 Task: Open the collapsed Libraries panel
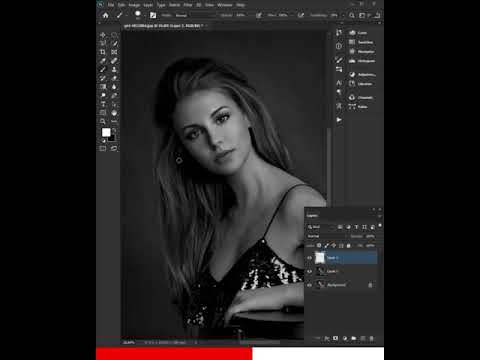pyautogui.click(x=361, y=84)
